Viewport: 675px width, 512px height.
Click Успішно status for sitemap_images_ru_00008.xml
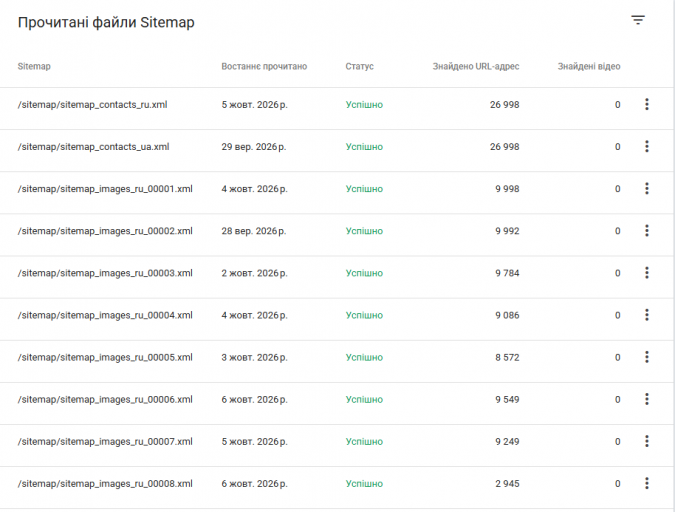coord(364,484)
